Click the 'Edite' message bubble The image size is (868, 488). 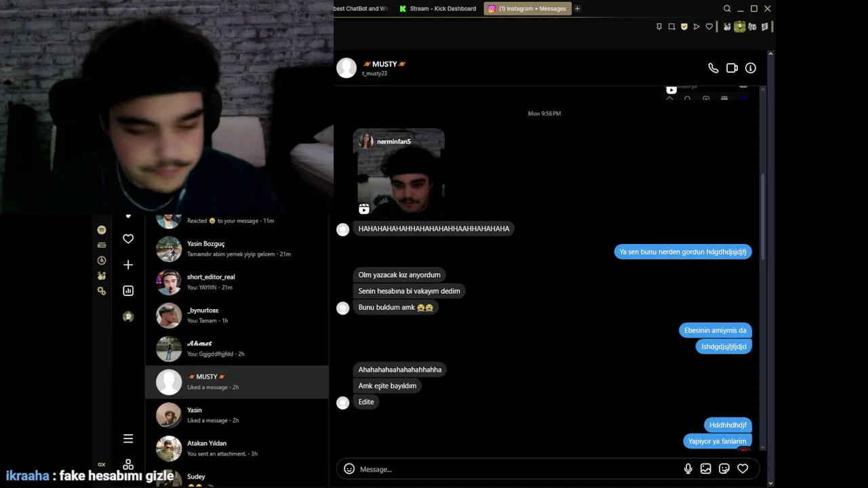pos(366,402)
